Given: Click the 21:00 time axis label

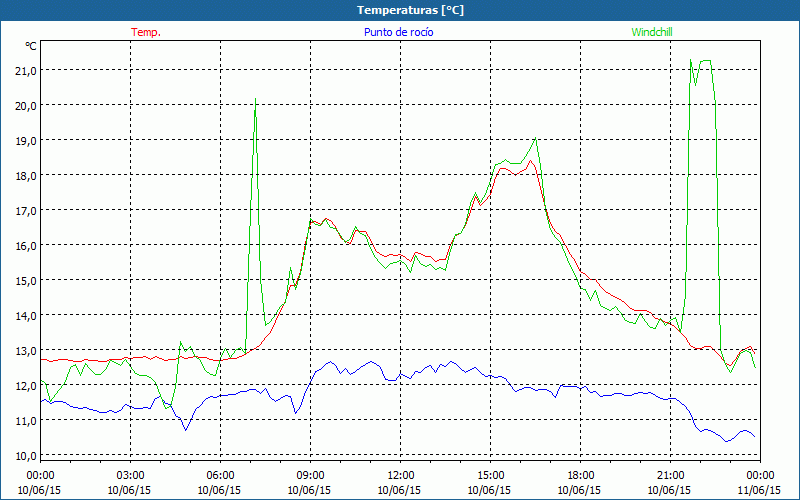Looking at the screenshot, I should (x=670, y=476).
